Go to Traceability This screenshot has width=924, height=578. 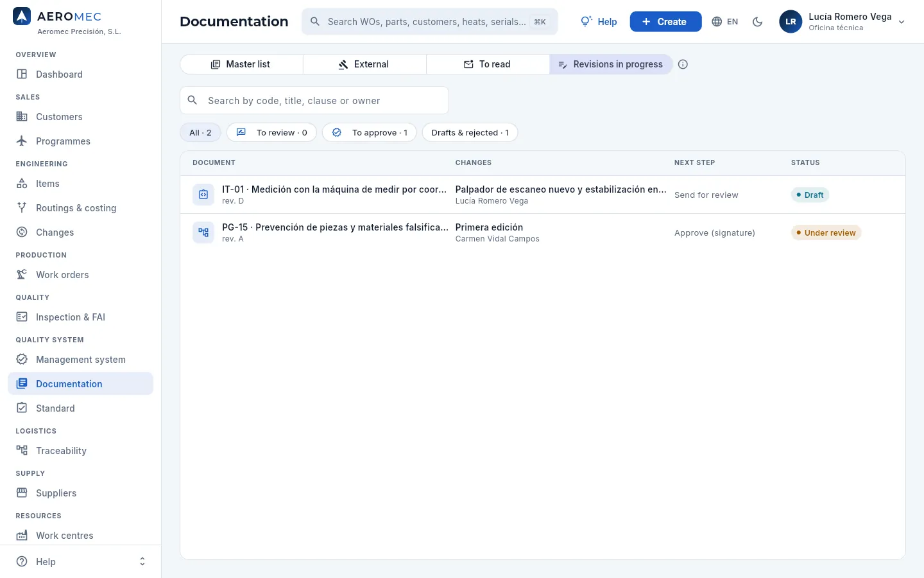81,451
